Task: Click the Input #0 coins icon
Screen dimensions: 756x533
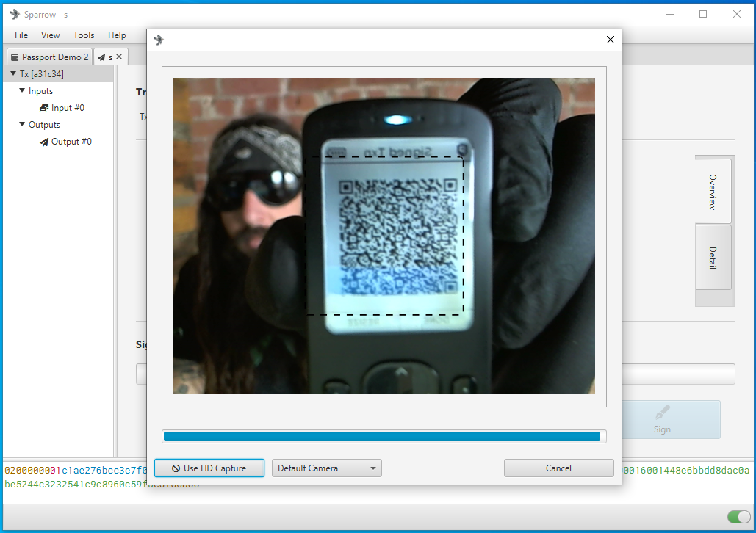Action: [44, 108]
